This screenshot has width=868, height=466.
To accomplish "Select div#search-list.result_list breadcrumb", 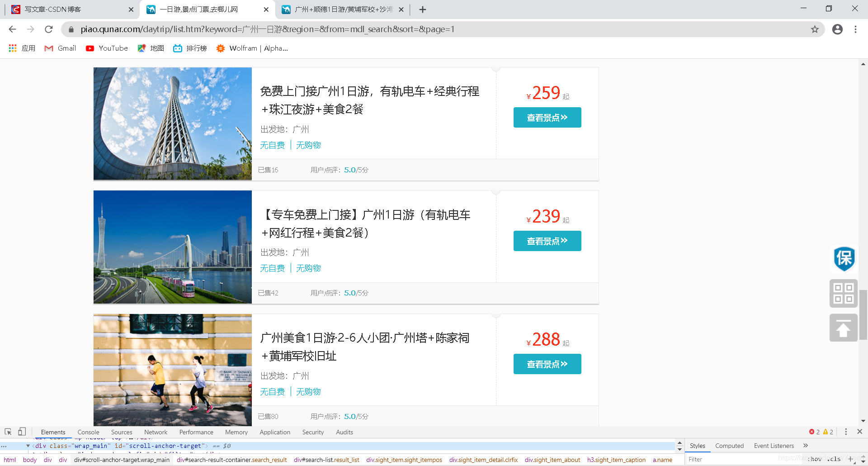I will click(x=326, y=460).
